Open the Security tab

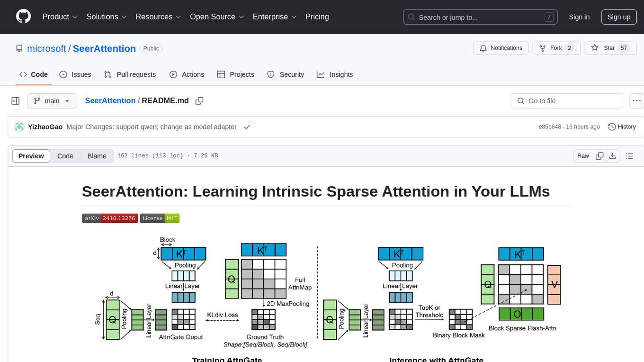(x=286, y=74)
